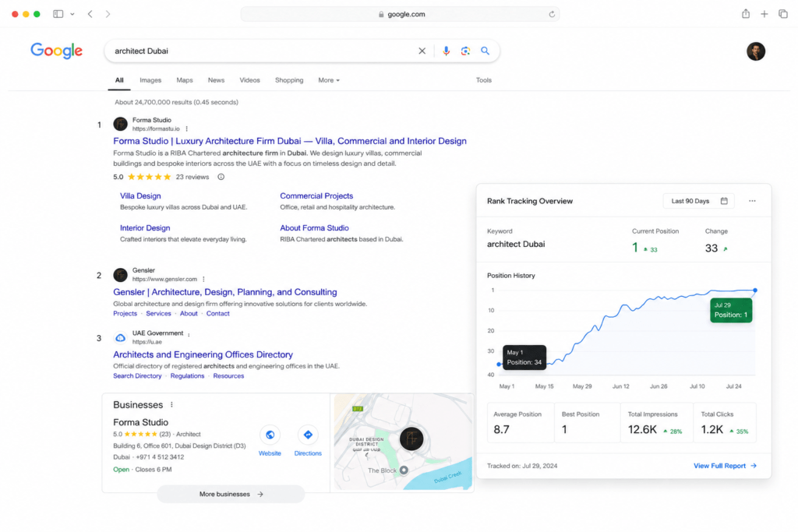Switch to the Shopping tab
798x532 pixels.
(x=289, y=80)
